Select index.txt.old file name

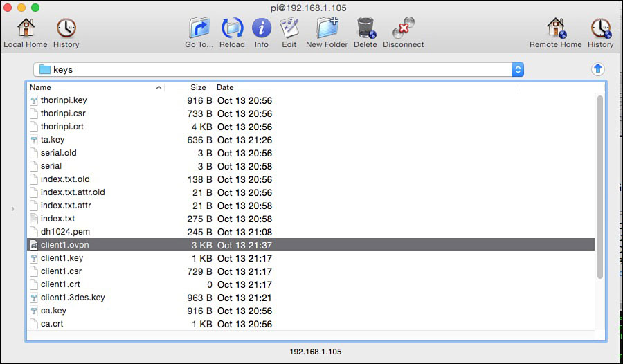pyautogui.click(x=65, y=179)
